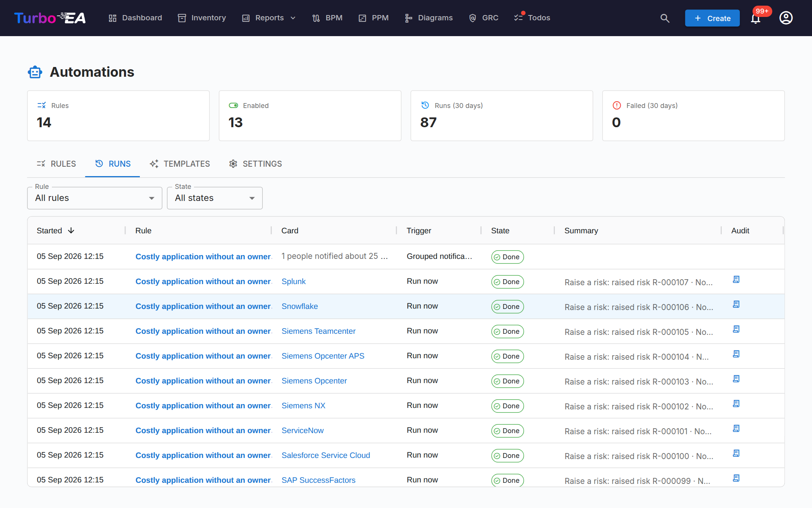Open the user account avatar menu
This screenshot has height=508, width=812.
tap(786, 18)
